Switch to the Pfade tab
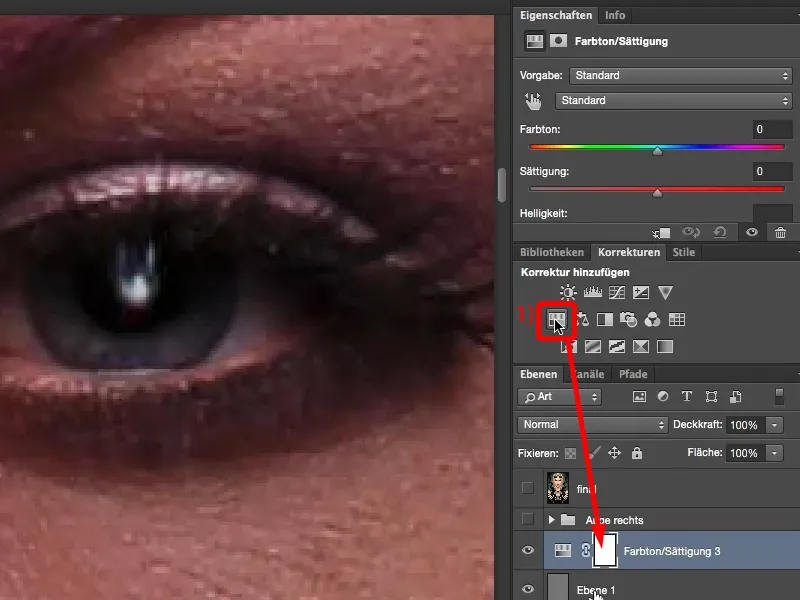This screenshot has width=800, height=600. (633, 374)
